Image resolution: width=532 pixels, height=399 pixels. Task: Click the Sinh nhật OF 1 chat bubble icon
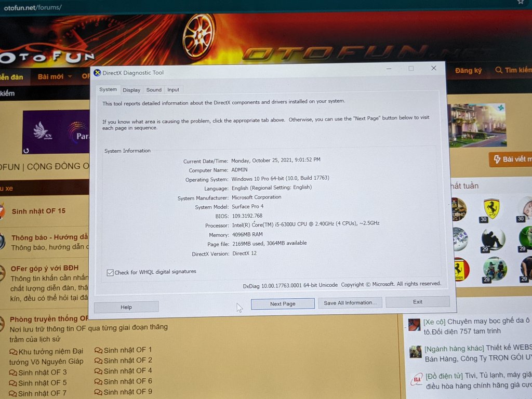click(98, 350)
